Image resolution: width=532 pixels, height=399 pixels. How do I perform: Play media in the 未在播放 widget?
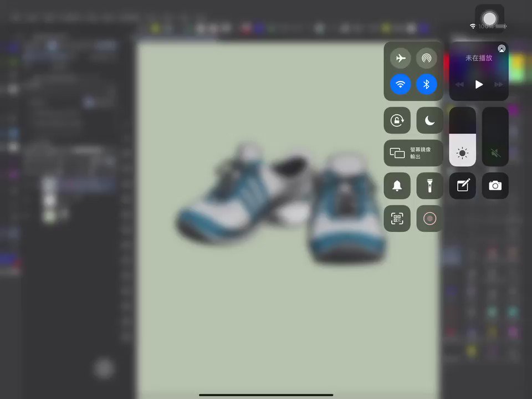[479, 84]
